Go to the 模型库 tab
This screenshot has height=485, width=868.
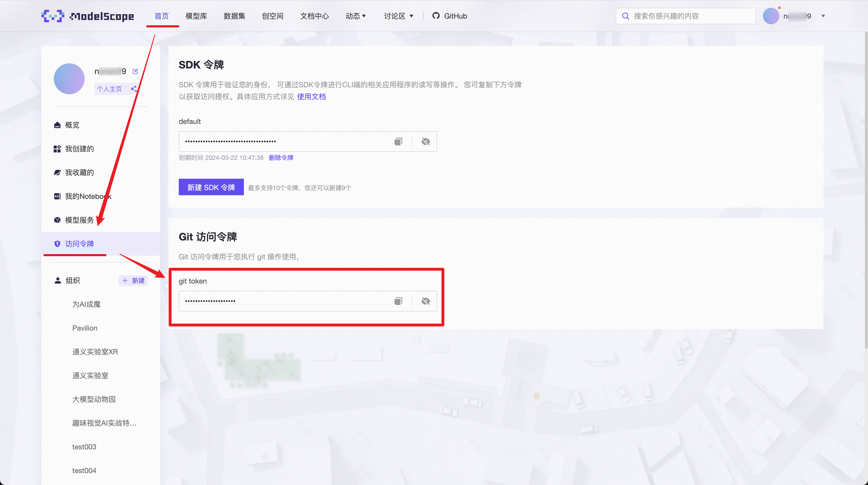(x=196, y=16)
